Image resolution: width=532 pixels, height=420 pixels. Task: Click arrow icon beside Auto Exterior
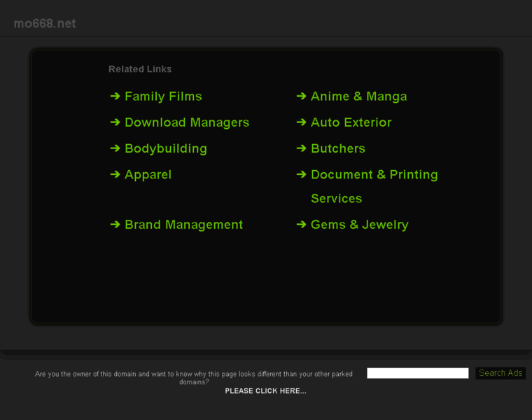301,122
